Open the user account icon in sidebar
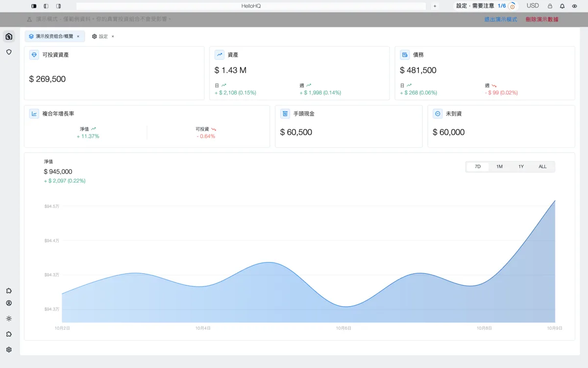Screen dimensions: 588x368 (8, 303)
